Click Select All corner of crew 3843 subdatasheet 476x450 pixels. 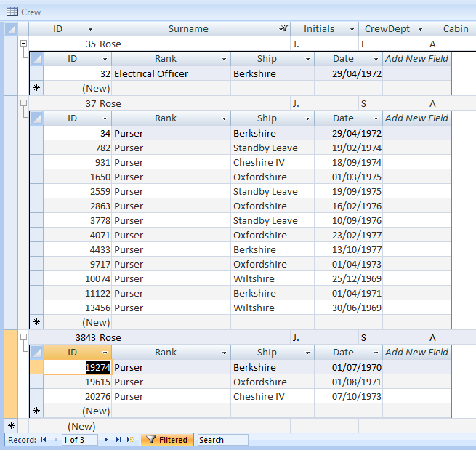point(37,353)
